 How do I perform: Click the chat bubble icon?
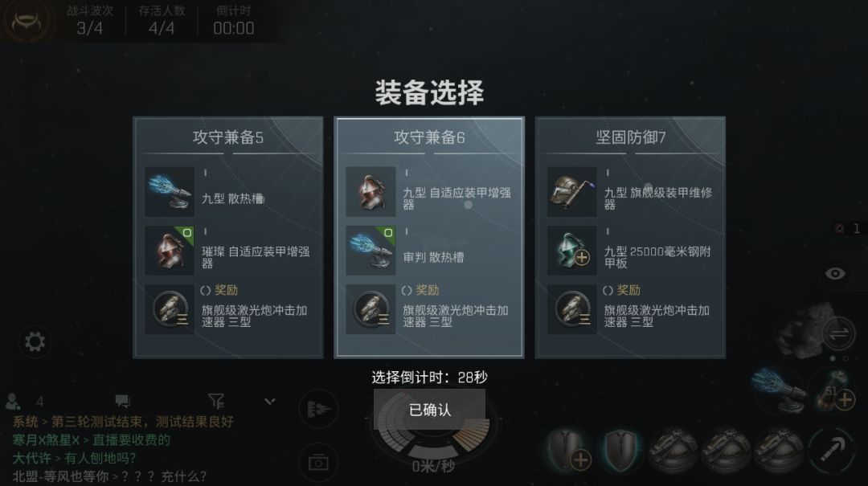tap(122, 401)
